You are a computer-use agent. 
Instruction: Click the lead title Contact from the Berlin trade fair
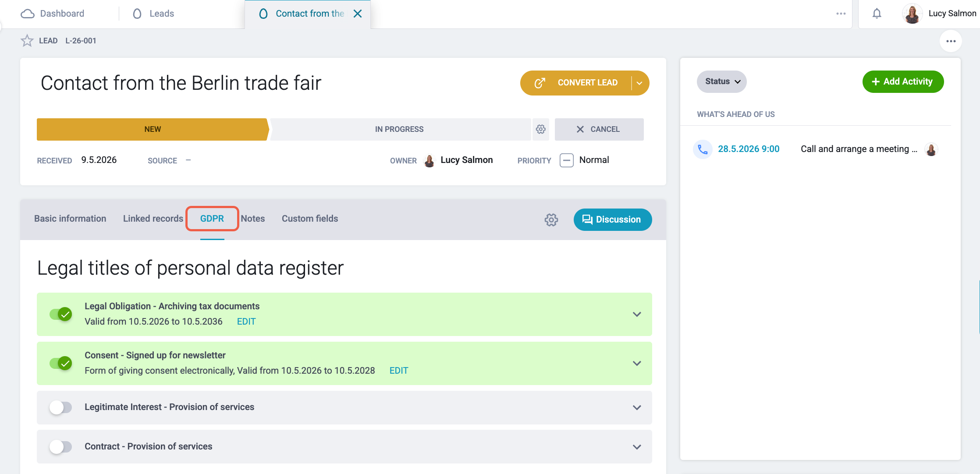point(181,83)
